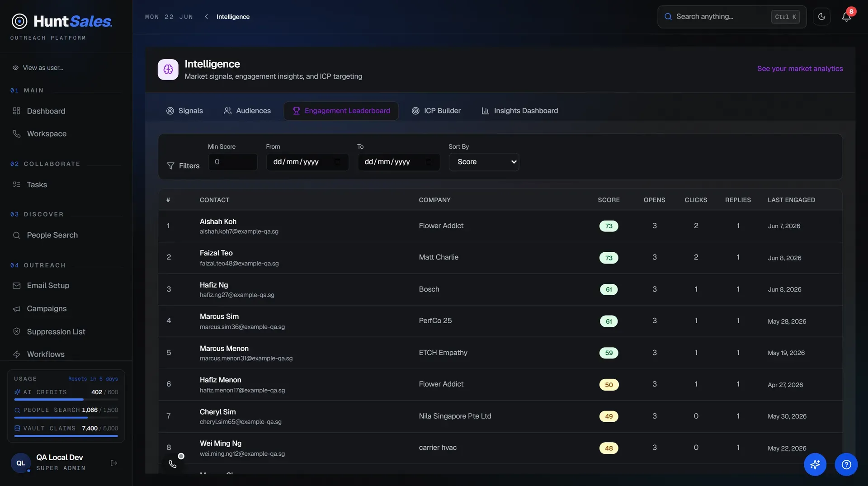Click the Ctrl K shortcut badge

coord(785,17)
